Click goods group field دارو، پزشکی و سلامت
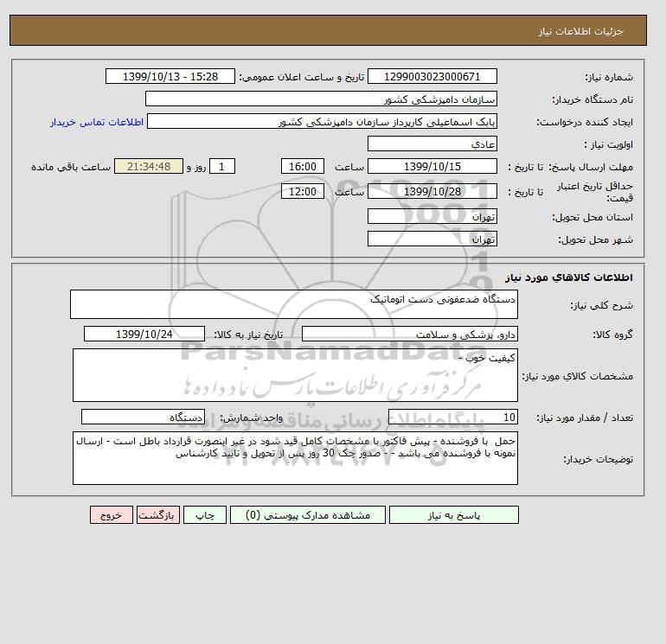 [409, 334]
